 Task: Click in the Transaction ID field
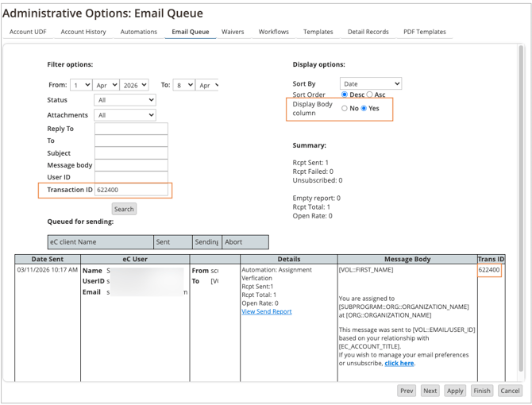131,190
